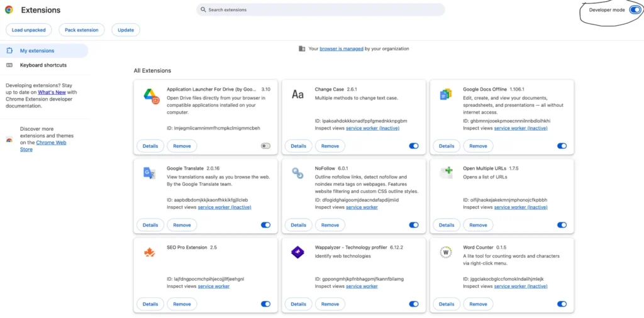The image size is (644, 318).
Task: Click the SEO Pro Extension leaf icon
Action: click(150, 253)
